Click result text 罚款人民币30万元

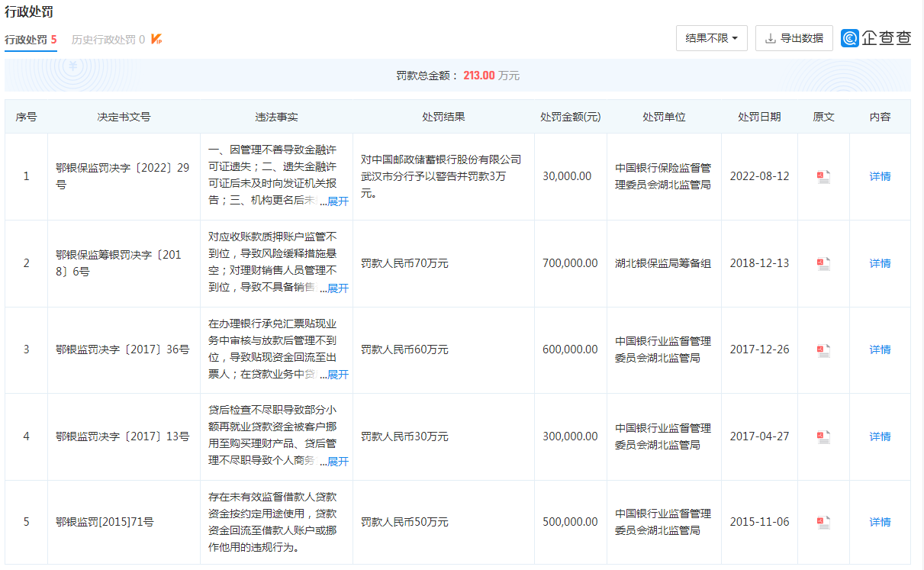coord(404,437)
